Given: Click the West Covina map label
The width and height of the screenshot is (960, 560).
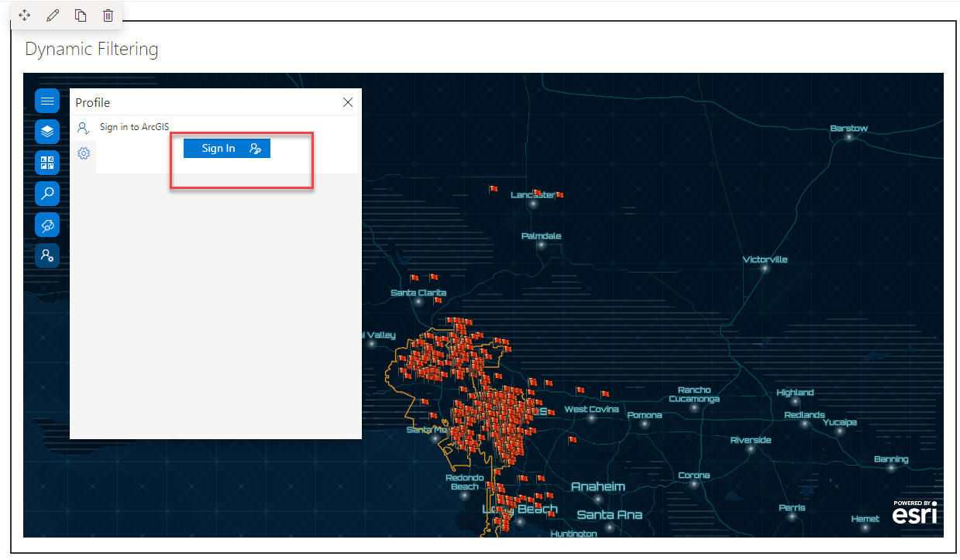Looking at the screenshot, I should click(x=591, y=408).
